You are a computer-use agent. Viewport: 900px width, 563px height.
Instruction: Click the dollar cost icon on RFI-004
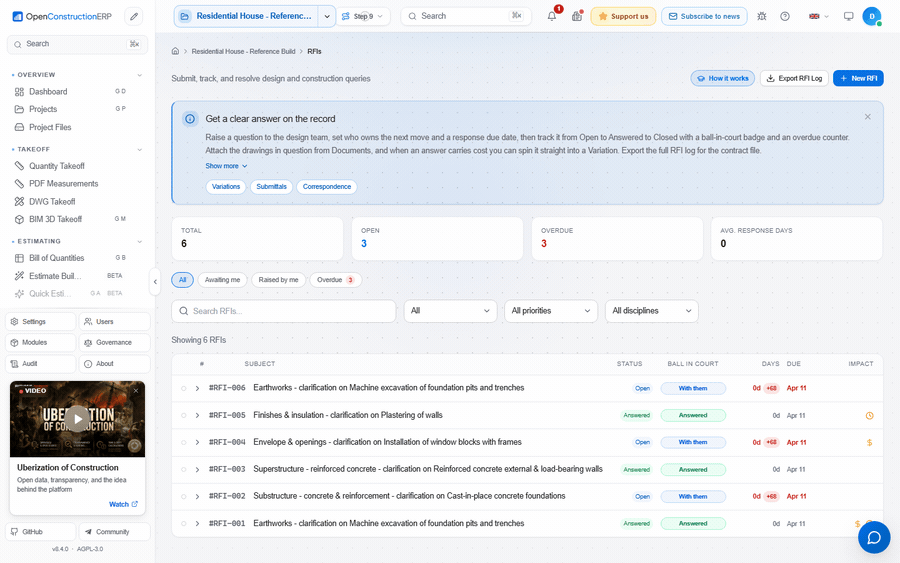tap(869, 442)
